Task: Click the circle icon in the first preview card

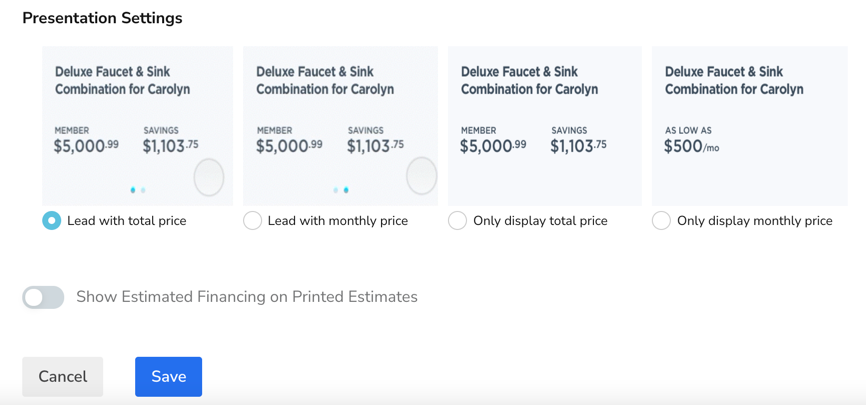Action: [208, 178]
